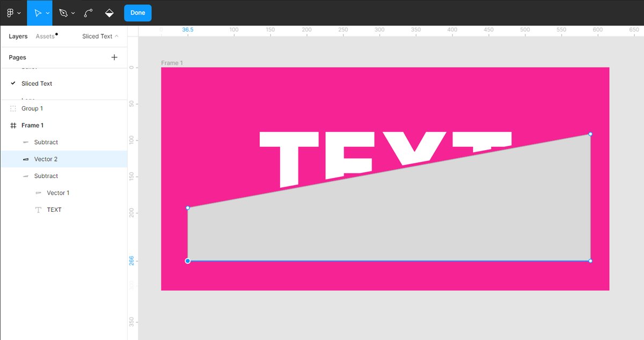Click the Frame 1 label on canvas
The width and height of the screenshot is (644, 340).
click(172, 63)
